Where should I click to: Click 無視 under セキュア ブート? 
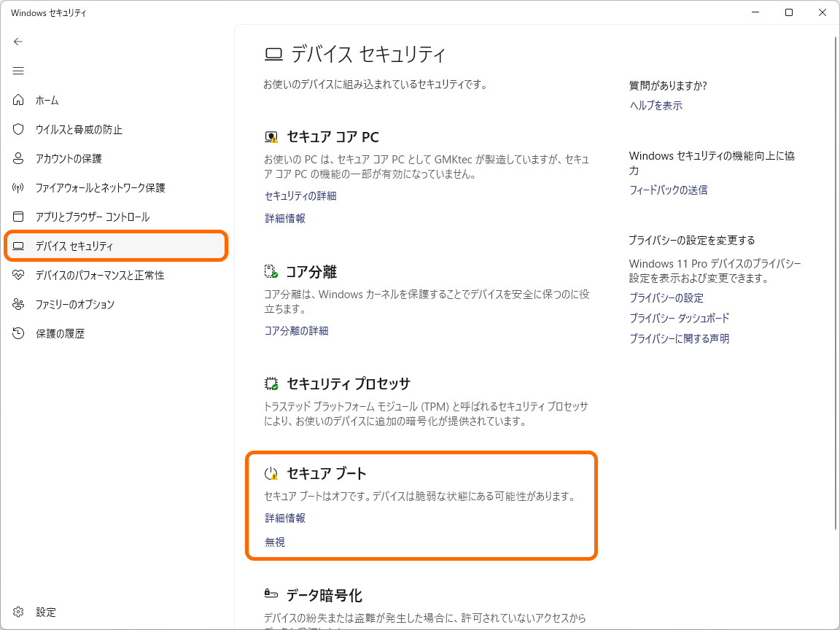(x=274, y=542)
